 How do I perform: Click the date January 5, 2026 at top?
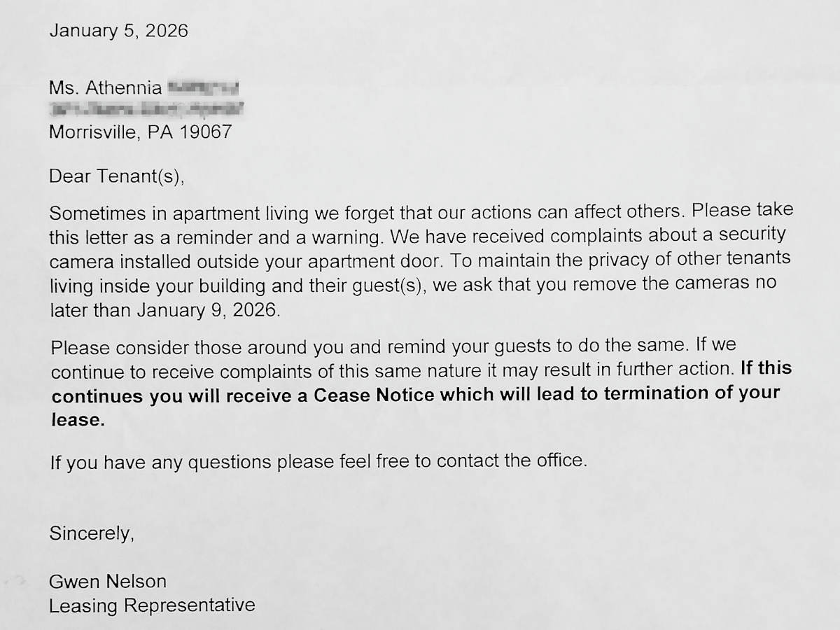[x=118, y=31]
